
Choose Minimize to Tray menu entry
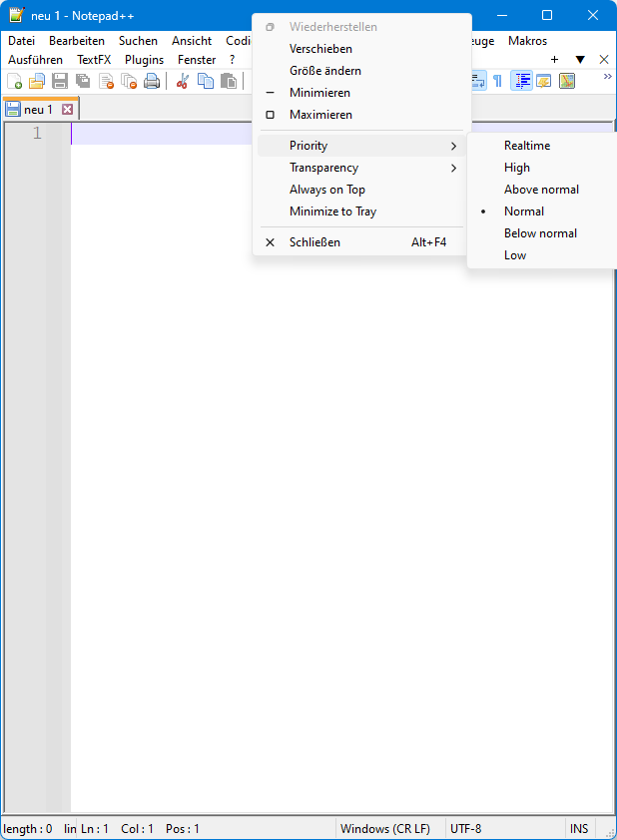click(x=361, y=211)
